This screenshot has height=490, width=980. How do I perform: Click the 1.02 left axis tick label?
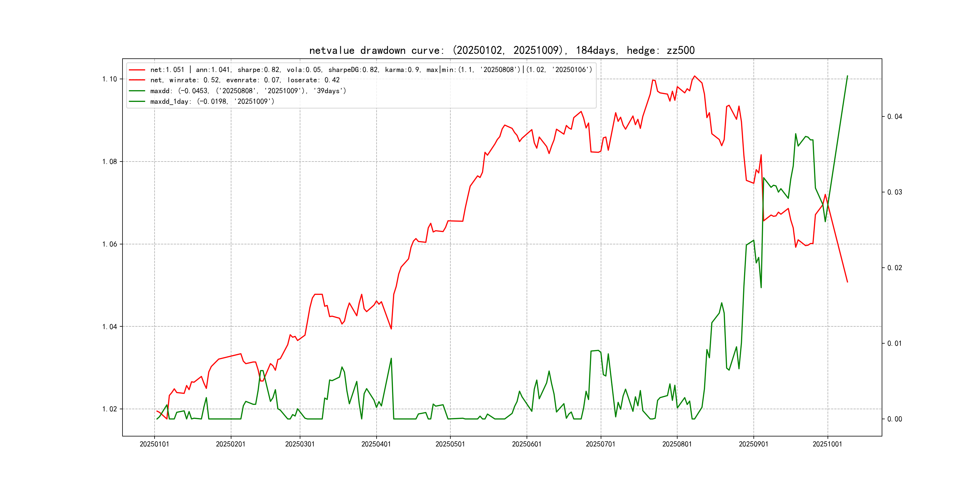[109, 409]
